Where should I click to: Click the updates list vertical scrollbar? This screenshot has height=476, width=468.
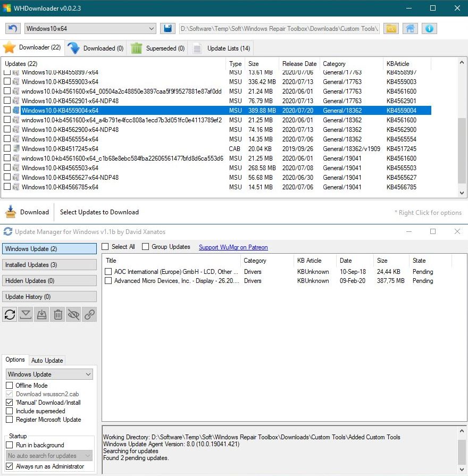pyautogui.click(x=462, y=128)
